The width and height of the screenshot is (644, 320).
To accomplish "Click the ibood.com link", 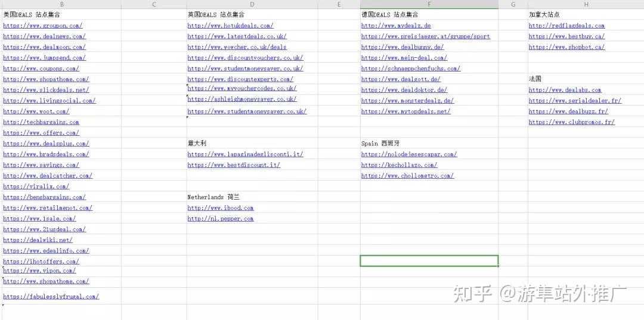I will [x=221, y=208].
